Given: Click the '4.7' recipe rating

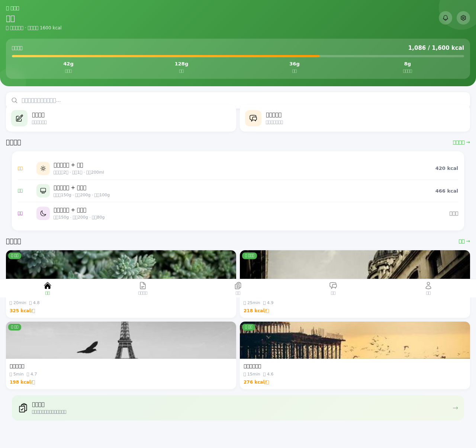Looking at the screenshot, I should click(32, 374).
